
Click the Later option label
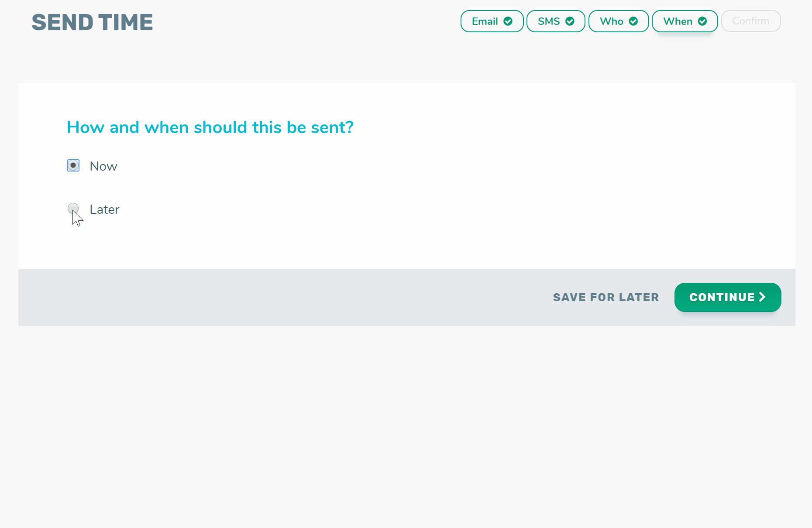(x=104, y=209)
